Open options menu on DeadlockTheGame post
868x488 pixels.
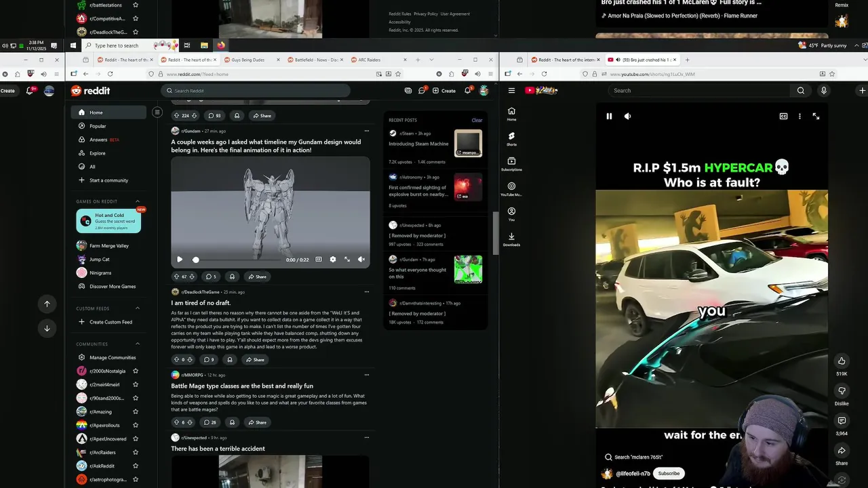tap(367, 292)
